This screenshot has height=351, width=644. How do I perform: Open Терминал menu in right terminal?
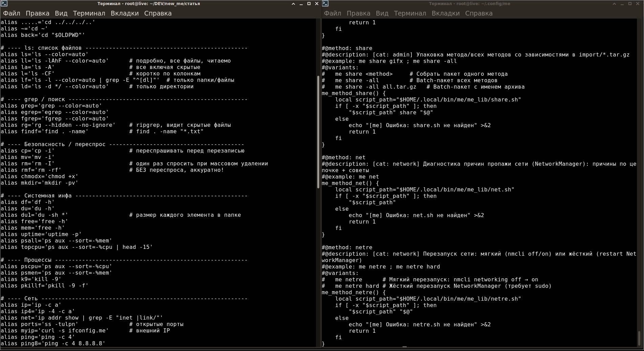point(410,13)
